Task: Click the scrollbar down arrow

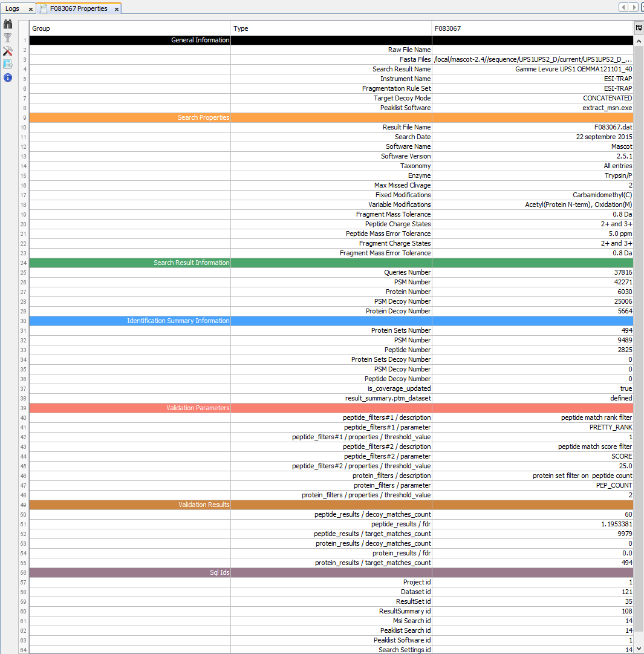Action: 639,649
